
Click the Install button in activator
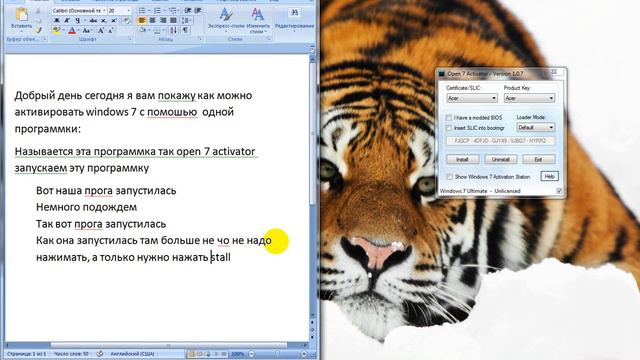coord(462,159)
